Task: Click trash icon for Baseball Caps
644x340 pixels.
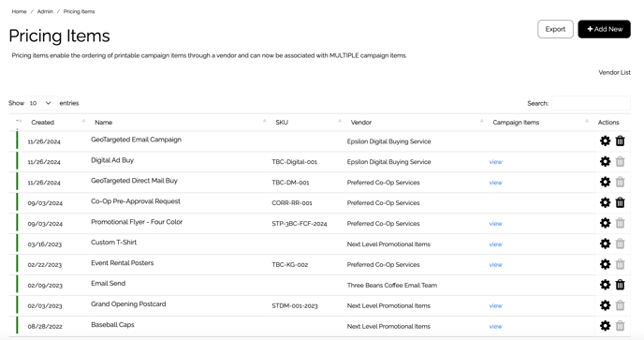Action: [621, 326]
